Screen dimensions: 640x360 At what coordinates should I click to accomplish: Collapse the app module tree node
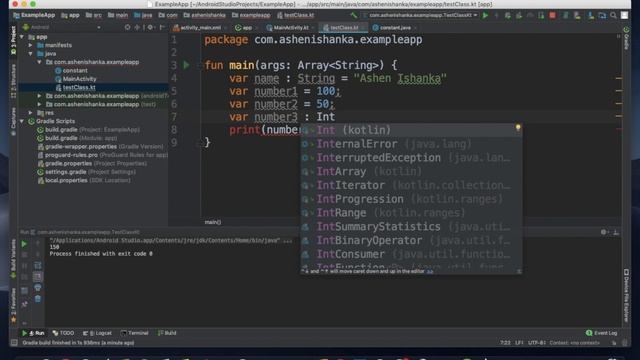click(x=22, y=37)
